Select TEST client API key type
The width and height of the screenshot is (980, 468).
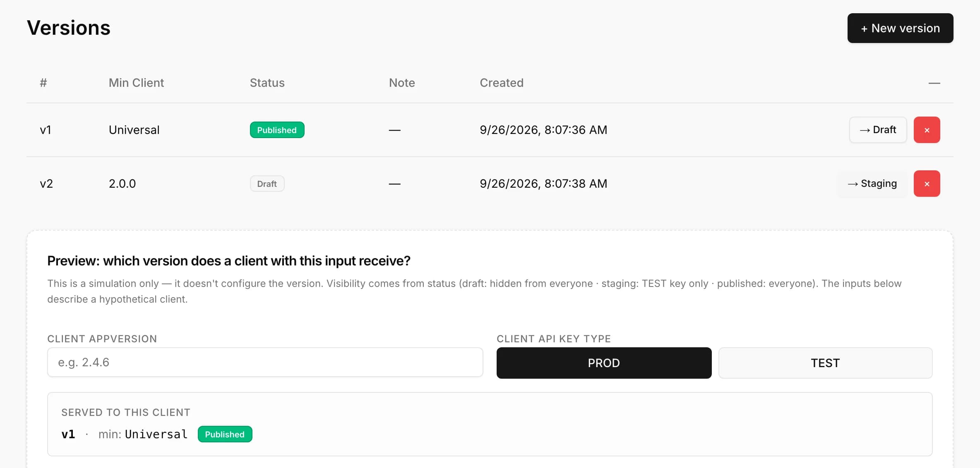tap(825, 363)
